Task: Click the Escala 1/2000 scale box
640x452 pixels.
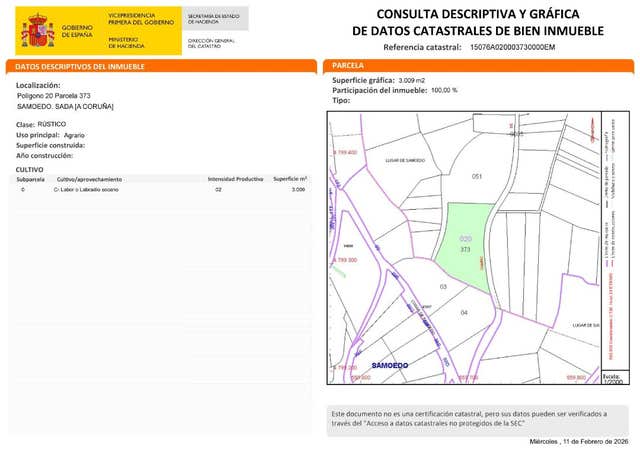Action: tap(612, 378)
